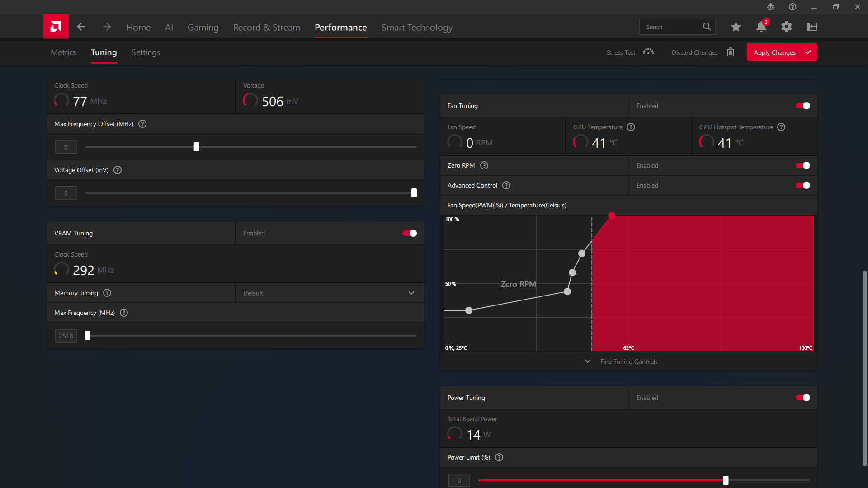868x488 pixels.
Task: Toggle VRAM Tuning off
Action: pyautogui.click(x=409, y=233)
